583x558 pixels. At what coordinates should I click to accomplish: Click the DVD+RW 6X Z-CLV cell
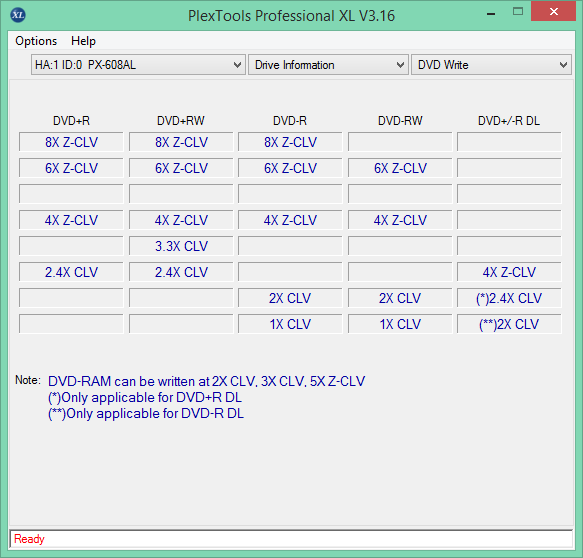[181, 168]
